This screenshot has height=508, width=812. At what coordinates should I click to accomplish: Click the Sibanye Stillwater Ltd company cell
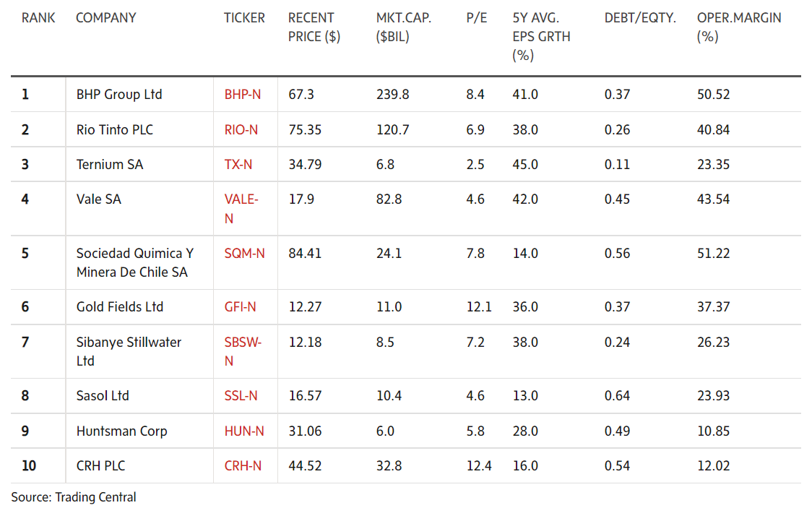click(129, 351)
